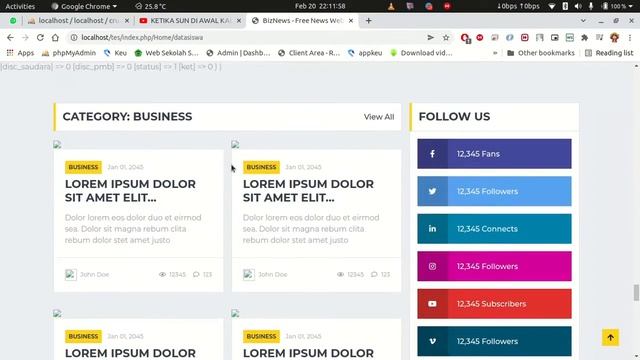Reload the page using the refresh icon
Screen dimensions: 640x360
click(40, 38)
